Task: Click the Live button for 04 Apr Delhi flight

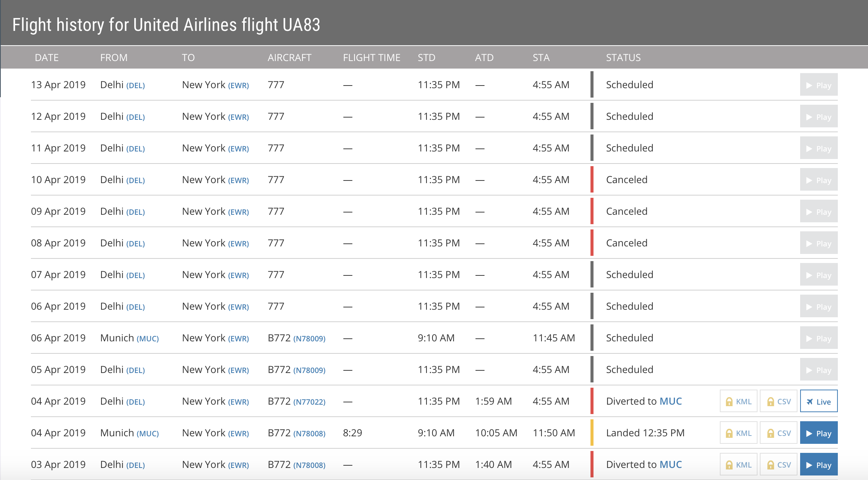Action: (x=819, y=402)
